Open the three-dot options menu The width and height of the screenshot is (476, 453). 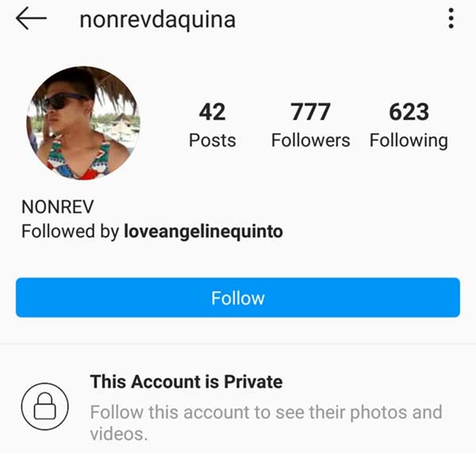(x=451, y=18)
